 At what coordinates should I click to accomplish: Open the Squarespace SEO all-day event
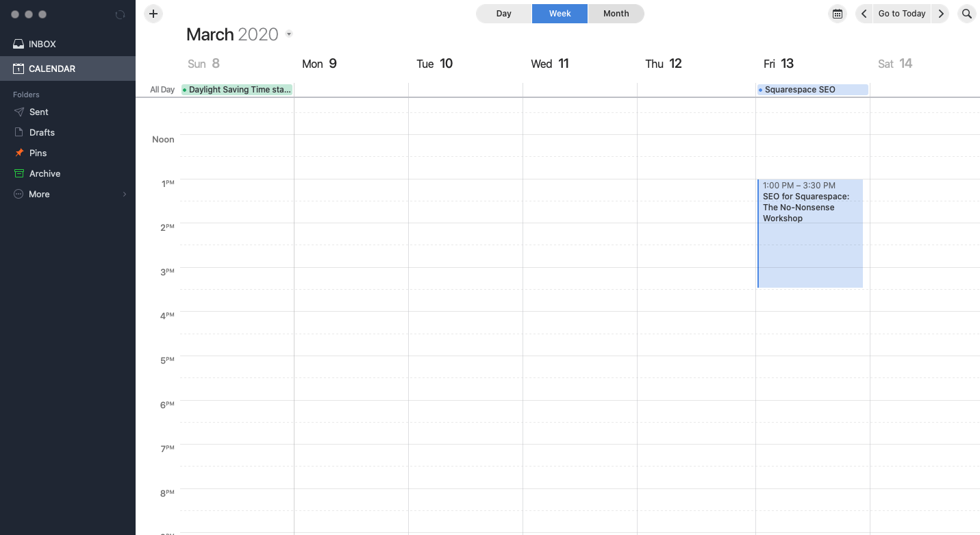pyautogui.click(x=813, y=90)
